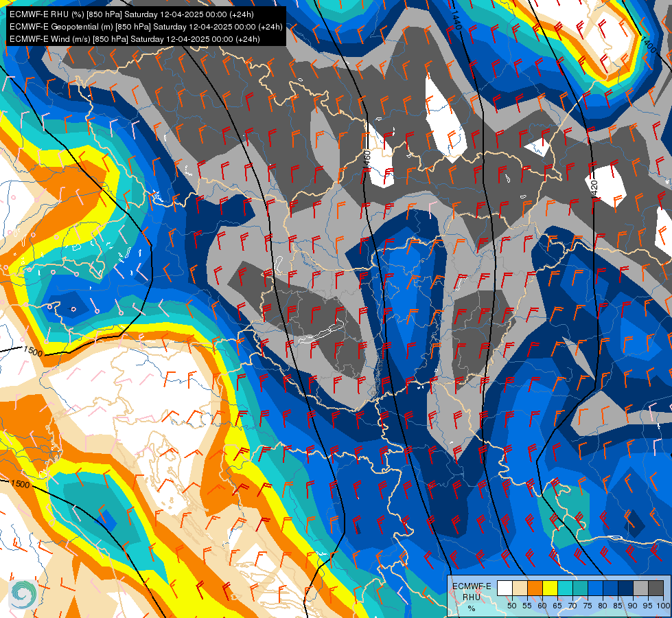Pick the yellow 60–65 legend swatch
Image resolution: width=672 pixels, height=618 pixels.
coord(551,588)
